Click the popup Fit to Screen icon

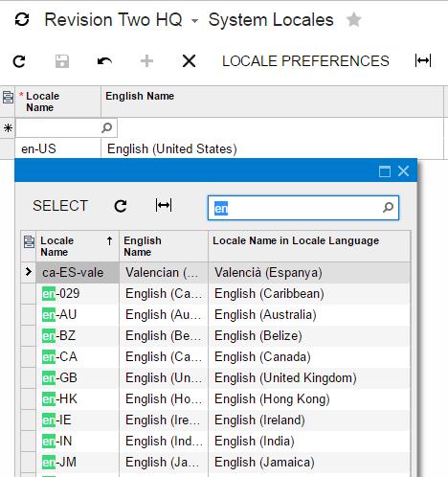point(164,205)
